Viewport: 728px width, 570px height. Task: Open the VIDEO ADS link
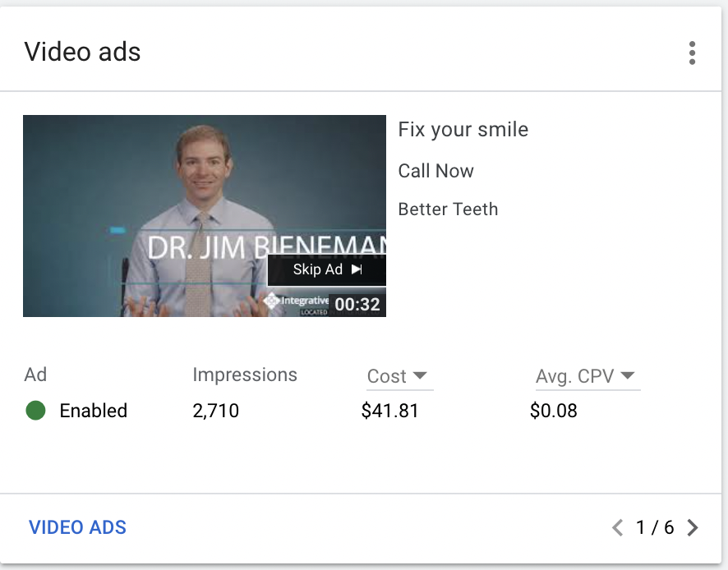coord(77,527)
